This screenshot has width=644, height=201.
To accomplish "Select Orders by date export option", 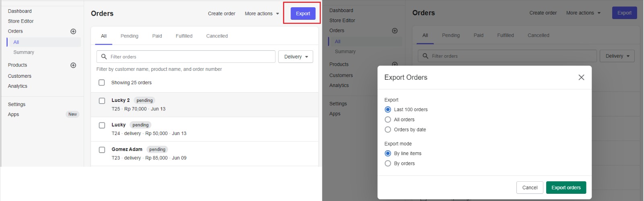I will [x=388, y=130].
